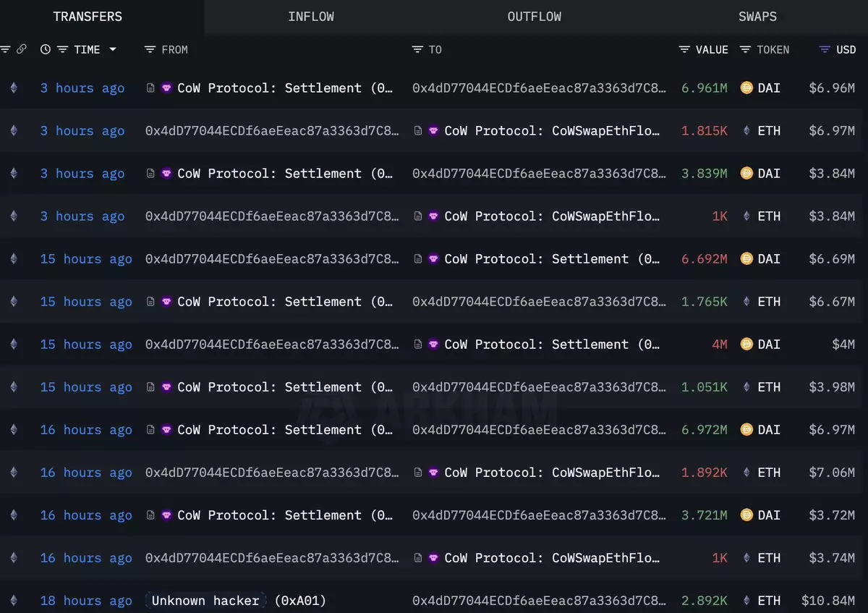The width and height of the screenshot is (868, 613).
Task: Open the TIME column filter icon
Action: [x=62, y=49]
